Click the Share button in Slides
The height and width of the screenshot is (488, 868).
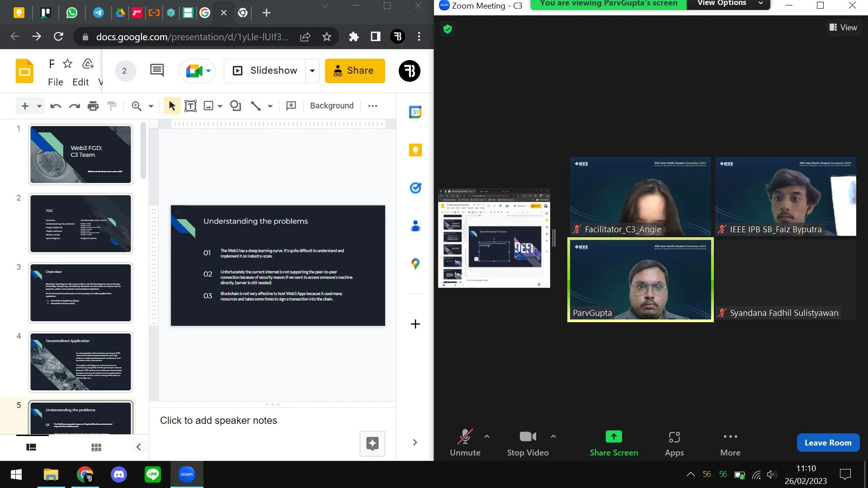[x=355, y=71]
